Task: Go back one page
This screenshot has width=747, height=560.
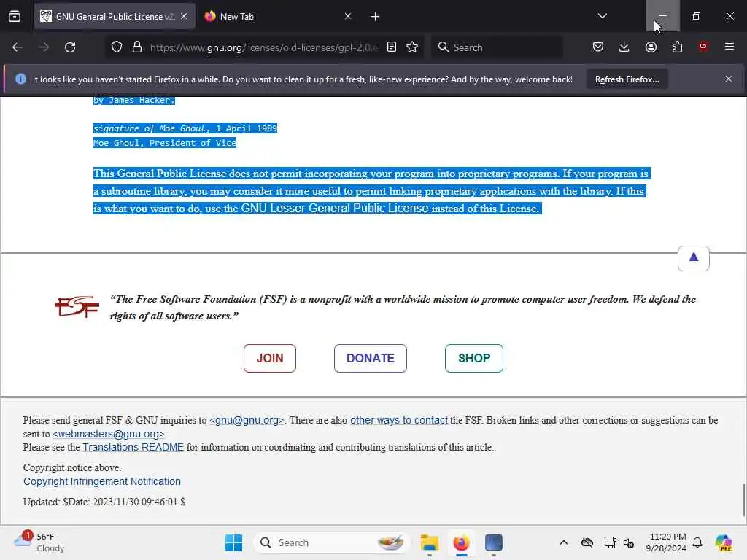Action: [18, 47]
